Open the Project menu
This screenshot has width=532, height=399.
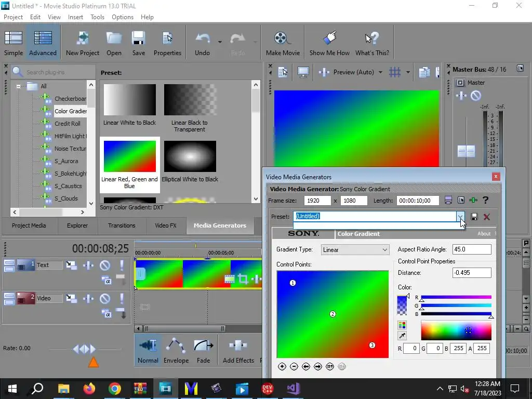tap(13, 17)
